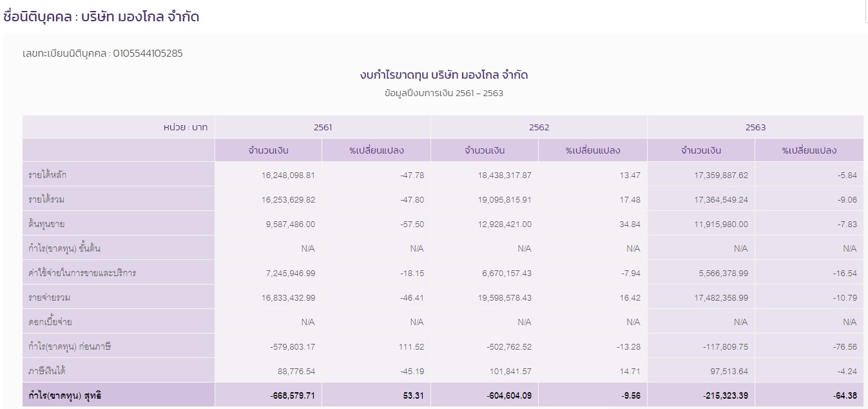This screenshot has height=409, width=868.
Task: Select the 2561 จำนวนเงิน subheader
Action: [x=268, y=150]
